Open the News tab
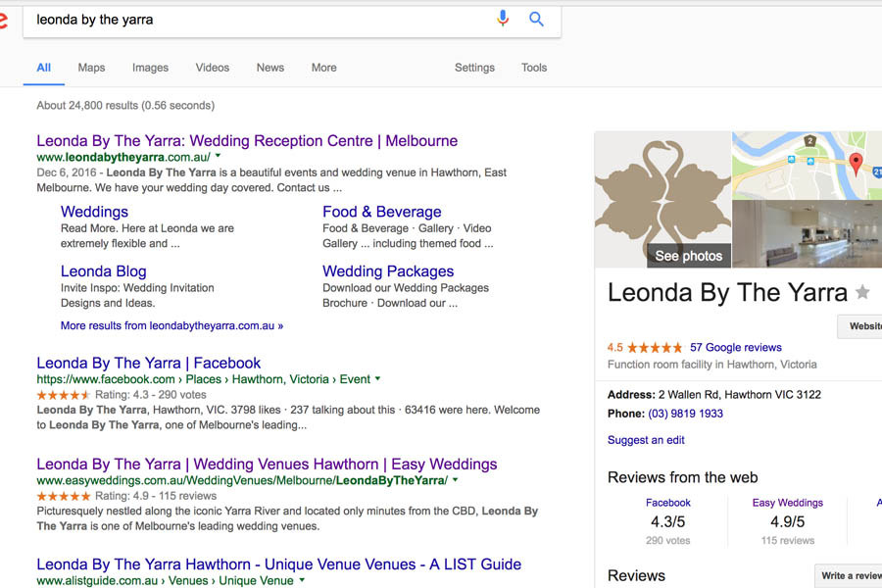The image size is (882, 588). pos(270,68)
